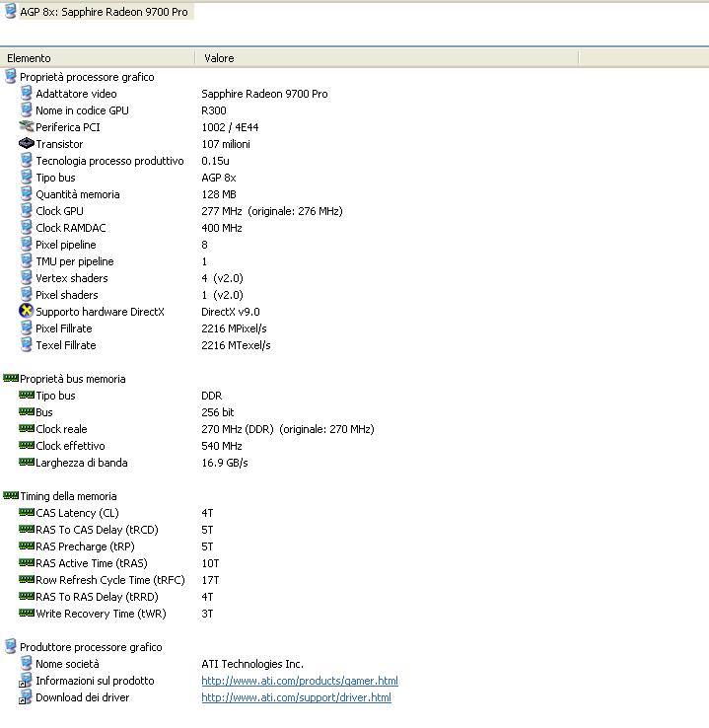The image size is (709, 728).
Task: Click the Texel Fillrate row icon
Action: pos(27,344)
